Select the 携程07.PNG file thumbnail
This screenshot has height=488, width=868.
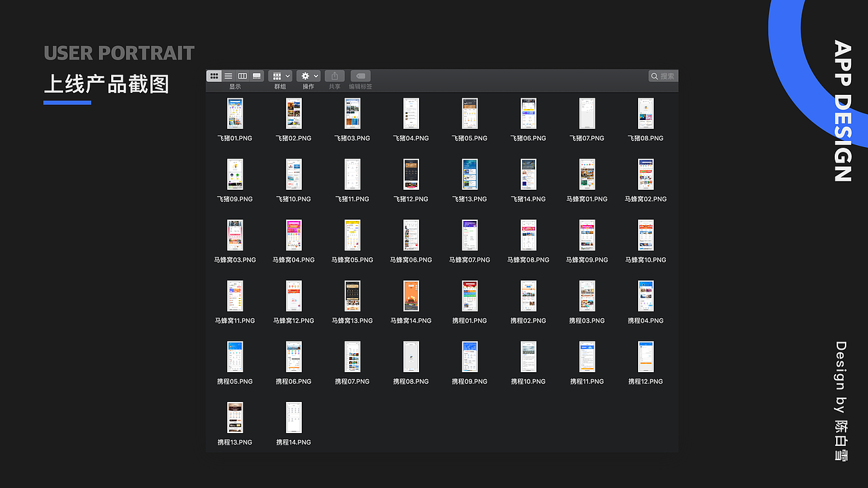[x=352, y=357]
